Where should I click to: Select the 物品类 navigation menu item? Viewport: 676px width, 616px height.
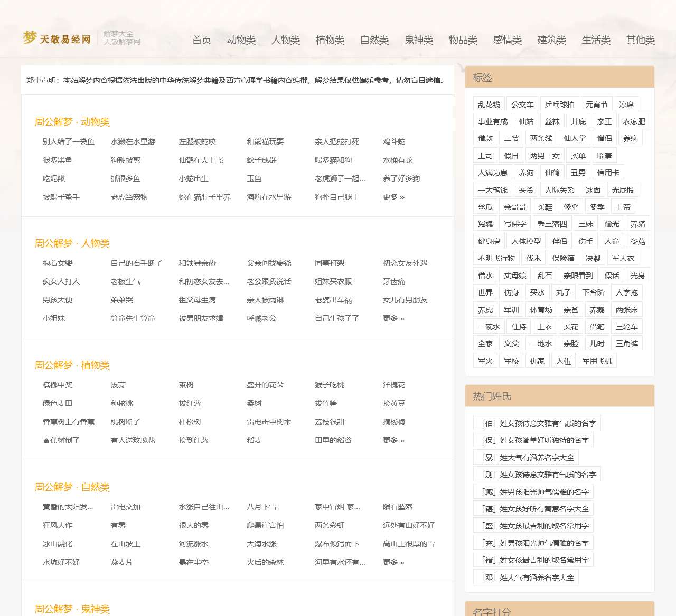[x=463, y=40]
